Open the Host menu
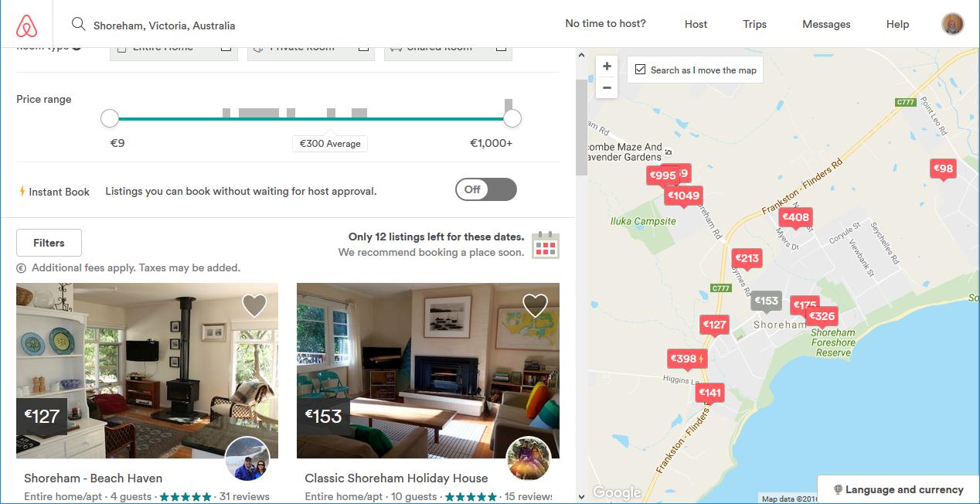The height and width of the screenshot is (504, 980). [696, 24]
